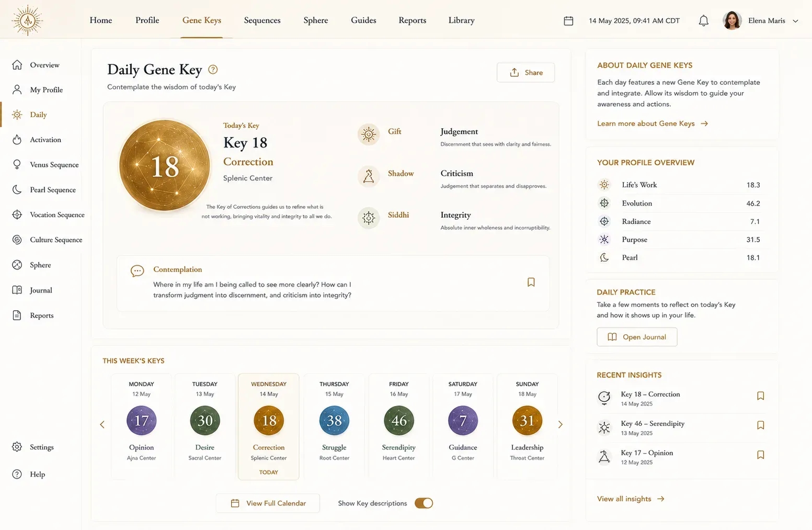Click the Shadow icon

(369, 176)
